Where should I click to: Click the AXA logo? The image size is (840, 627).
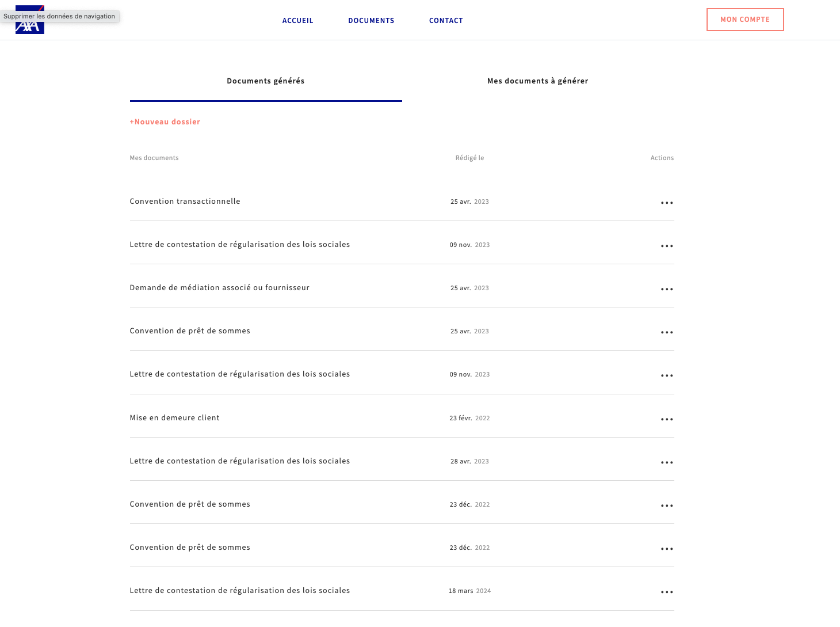point(30,20)
